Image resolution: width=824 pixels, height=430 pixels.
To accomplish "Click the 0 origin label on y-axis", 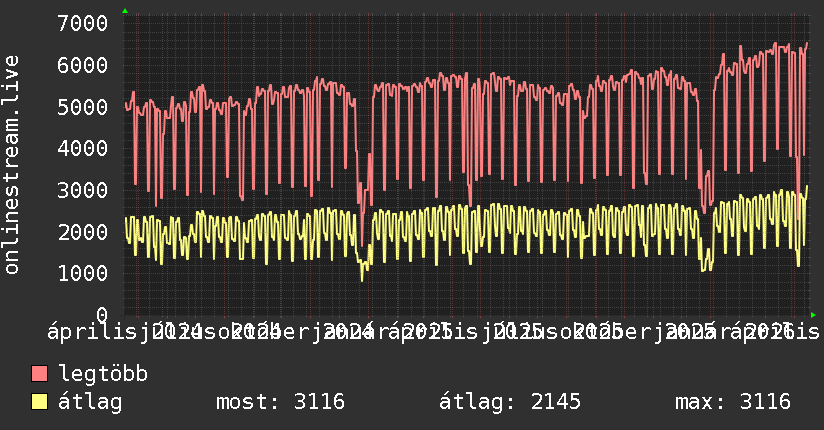I will pyautogui.click(x=102, y=315).
